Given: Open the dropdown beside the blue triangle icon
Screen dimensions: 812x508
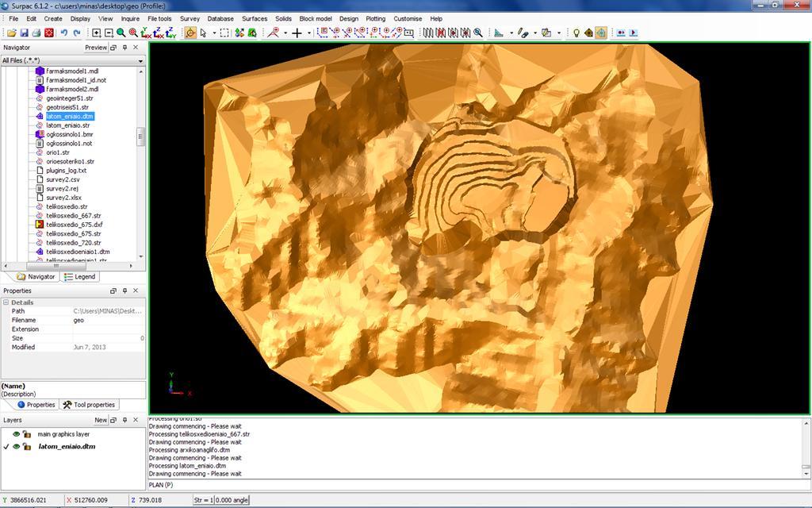Looking at the screenshot, I should tap(511, 33).
